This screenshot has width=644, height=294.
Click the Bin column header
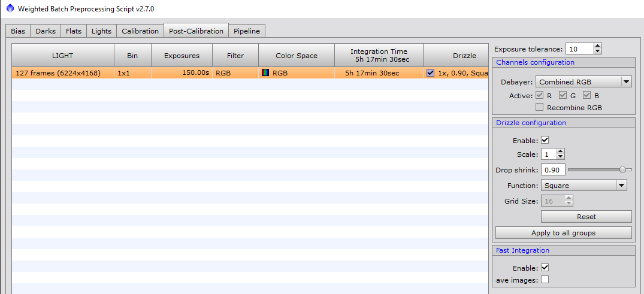tap(132, 56)
